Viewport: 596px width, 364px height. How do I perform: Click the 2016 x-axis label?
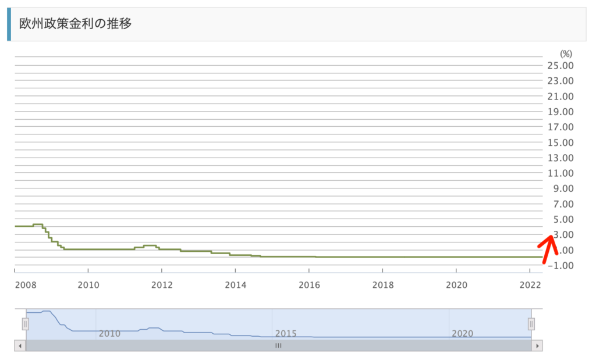tap(308, 285)
